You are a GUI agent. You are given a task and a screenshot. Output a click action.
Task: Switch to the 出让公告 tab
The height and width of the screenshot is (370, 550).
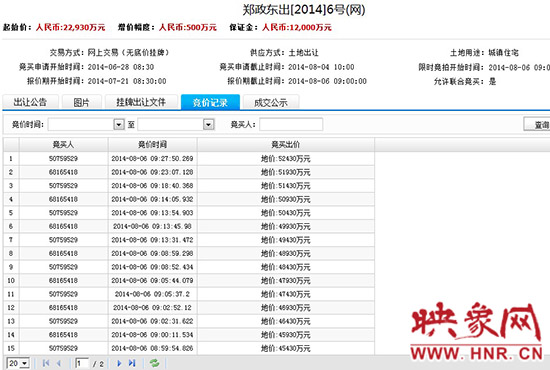30,102
